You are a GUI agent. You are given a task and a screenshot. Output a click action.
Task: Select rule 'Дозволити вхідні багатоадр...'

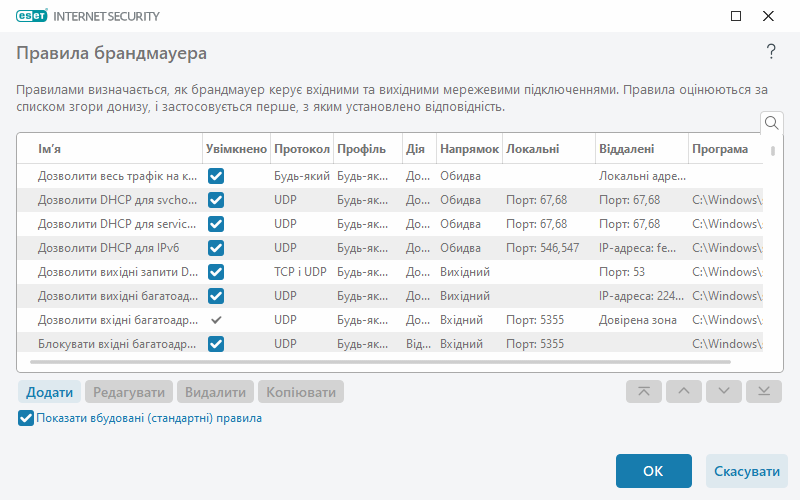[118, 320]
